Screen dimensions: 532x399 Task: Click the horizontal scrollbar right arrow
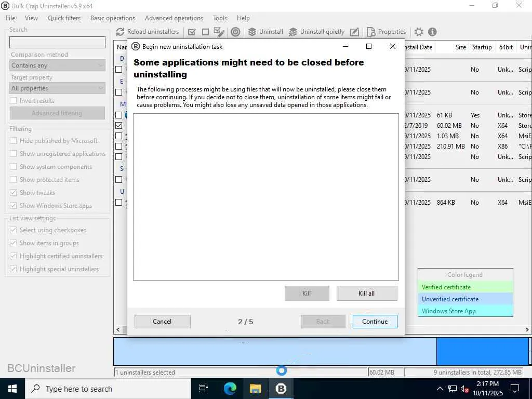pos(527,329)
